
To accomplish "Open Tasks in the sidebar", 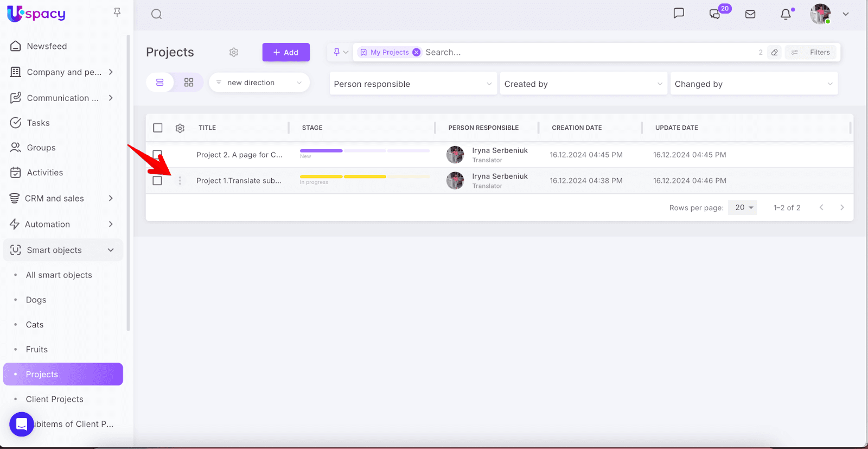I will (x=38, y=123).
